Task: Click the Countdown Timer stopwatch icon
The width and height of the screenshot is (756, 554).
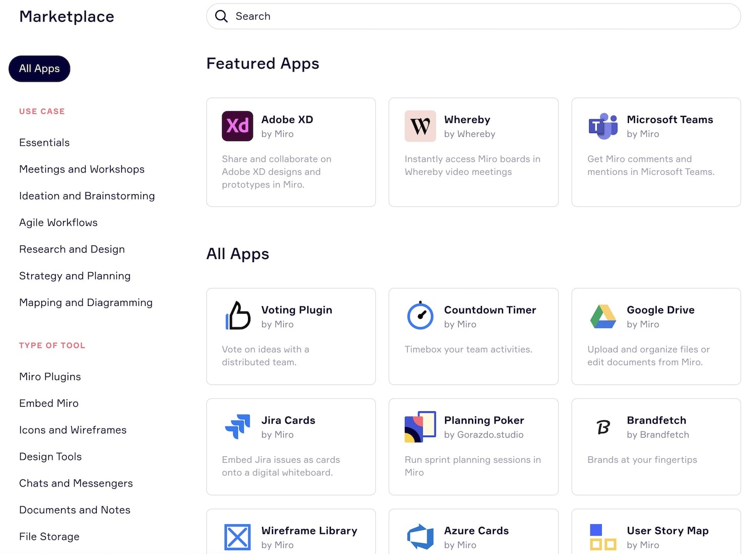Action: click(x=420, y=316)
